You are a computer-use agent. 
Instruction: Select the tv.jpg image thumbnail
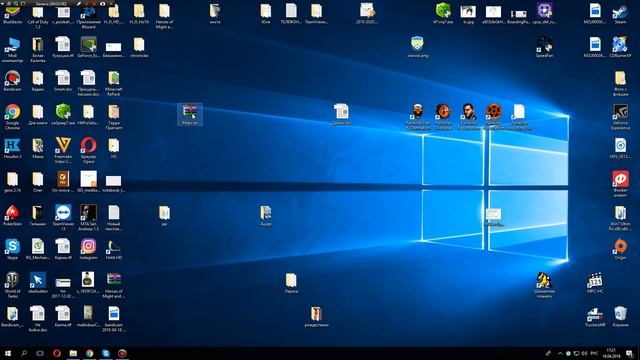(468, 14)
